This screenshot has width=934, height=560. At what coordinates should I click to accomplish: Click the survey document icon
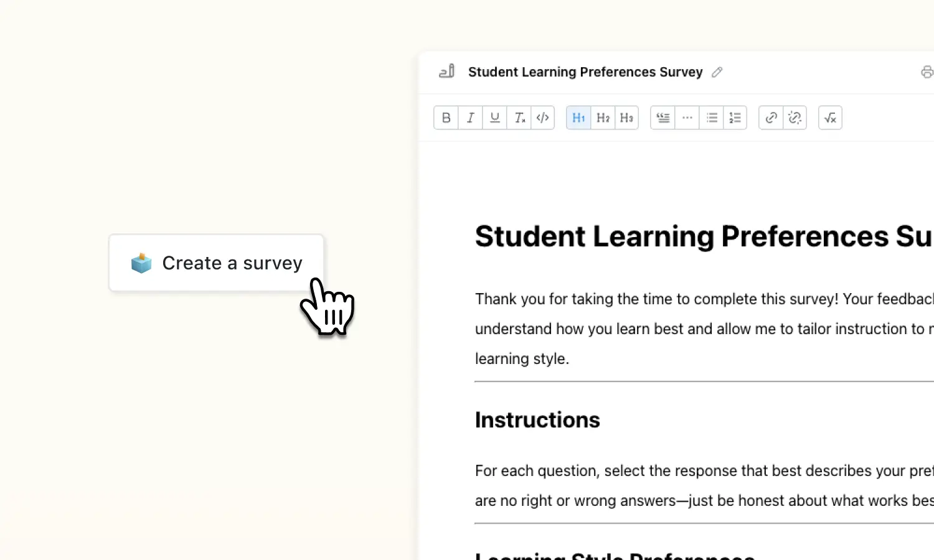tap(446, 72)
